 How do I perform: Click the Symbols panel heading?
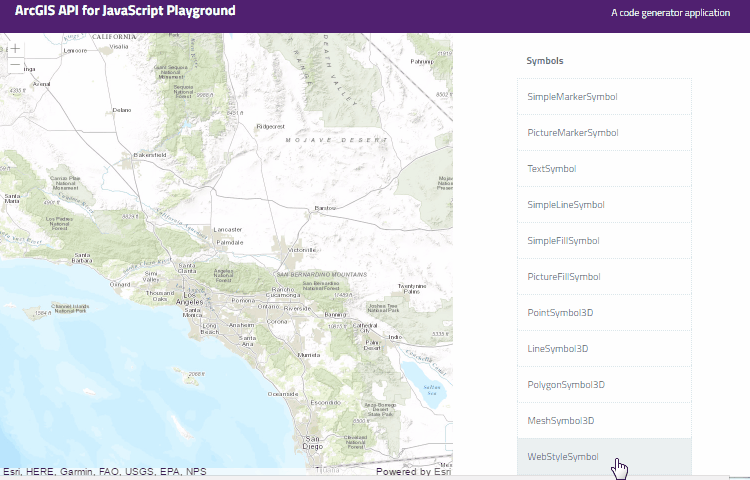click(545, 61)
